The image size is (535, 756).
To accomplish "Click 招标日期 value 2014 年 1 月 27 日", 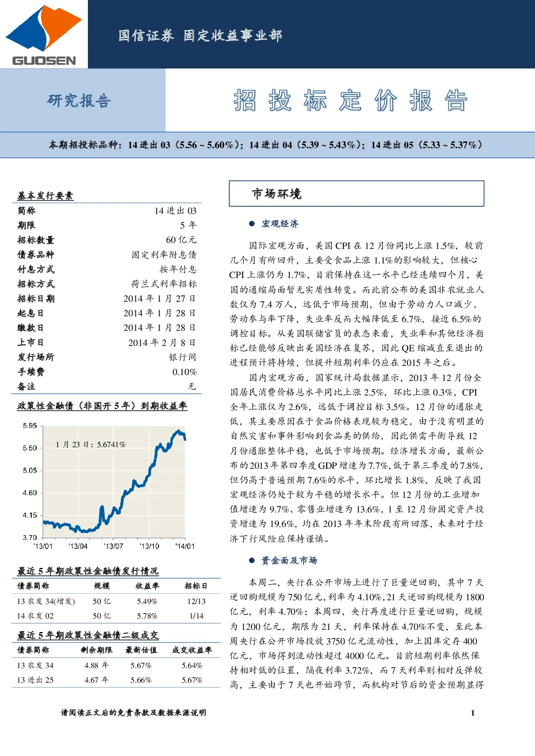I will tap(160, 299).
